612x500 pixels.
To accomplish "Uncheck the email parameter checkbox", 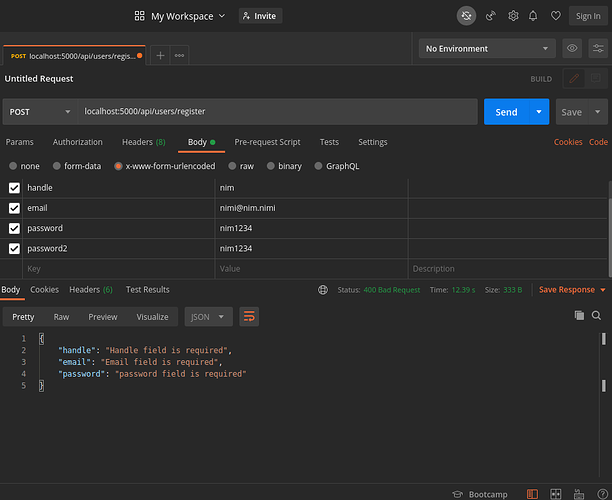I will [x=14, y=208].
